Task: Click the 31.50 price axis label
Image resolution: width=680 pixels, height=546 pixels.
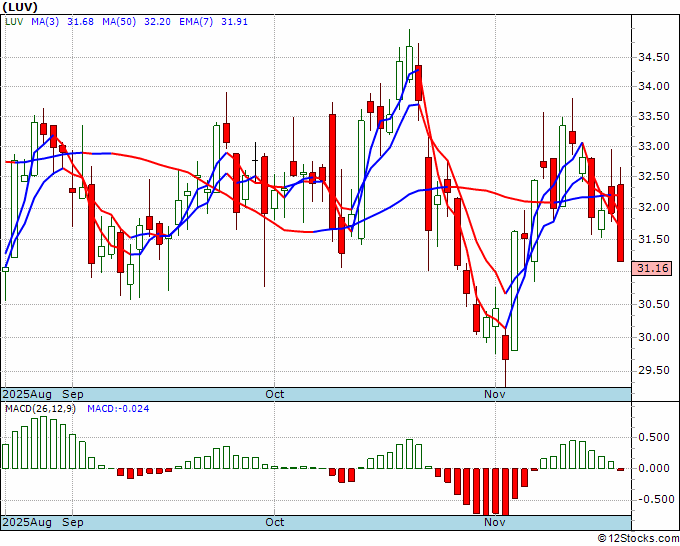Action: (x=654, y=239)
